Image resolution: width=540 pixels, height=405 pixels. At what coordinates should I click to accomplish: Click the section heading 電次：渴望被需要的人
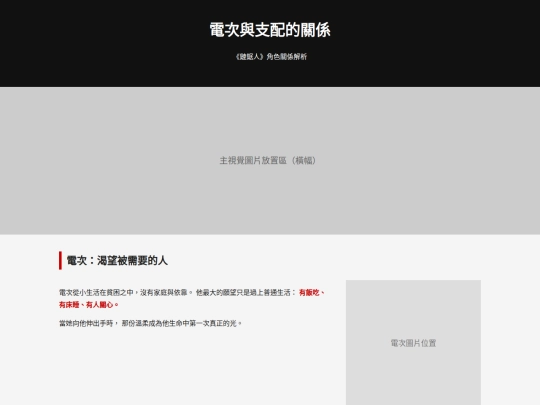click(x=117, y=261)
